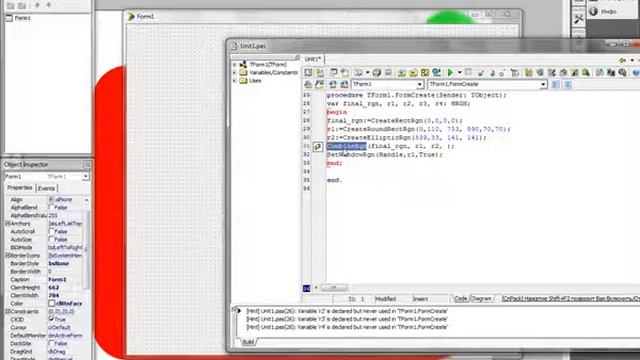Expand the TForm1(TForm) tree node
Viewport: 640px width, 360px height.
(235, 64)
